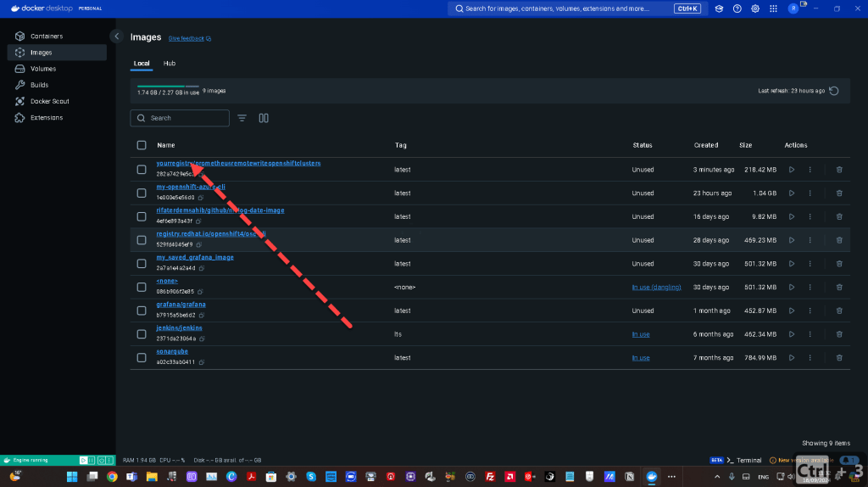Screen dimensions: 868x487
Task: Check the yourregistry prometheus image row
Action: click(x=142, y=170)
